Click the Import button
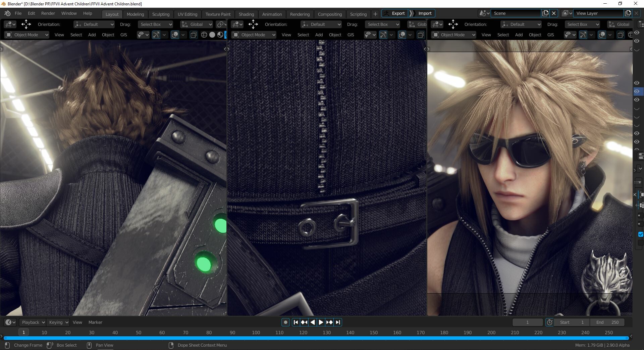 [422, 13]
